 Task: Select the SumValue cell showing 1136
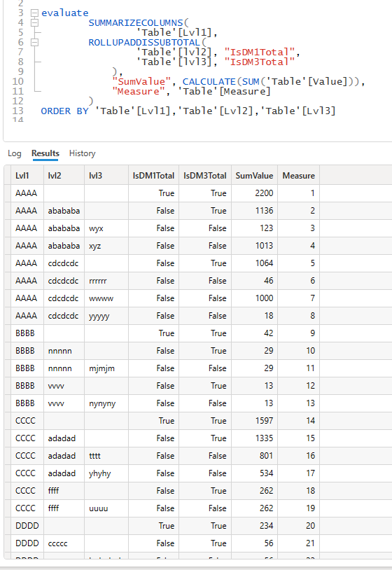[x=254, y=211]
